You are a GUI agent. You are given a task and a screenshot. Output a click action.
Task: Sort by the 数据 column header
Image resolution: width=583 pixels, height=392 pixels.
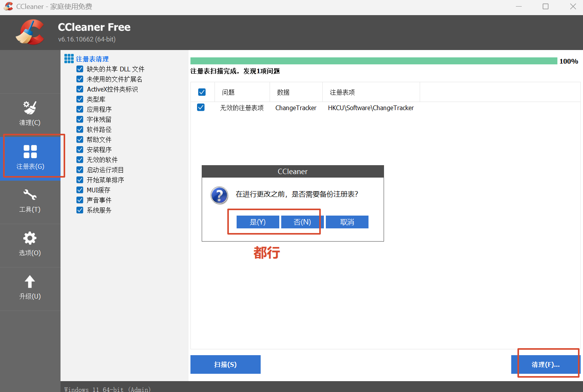[x=296, y=92]
